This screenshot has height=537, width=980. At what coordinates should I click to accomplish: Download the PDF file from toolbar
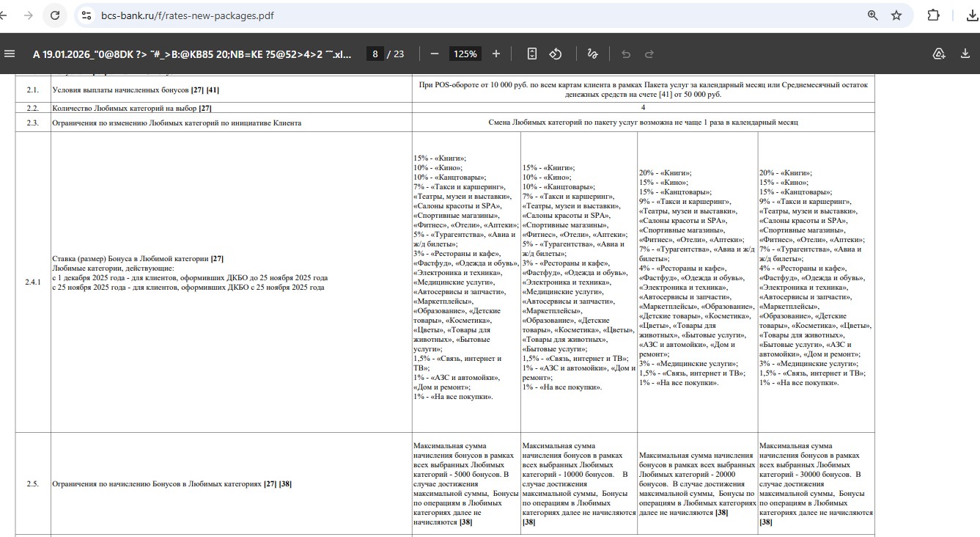pos(965,54)
